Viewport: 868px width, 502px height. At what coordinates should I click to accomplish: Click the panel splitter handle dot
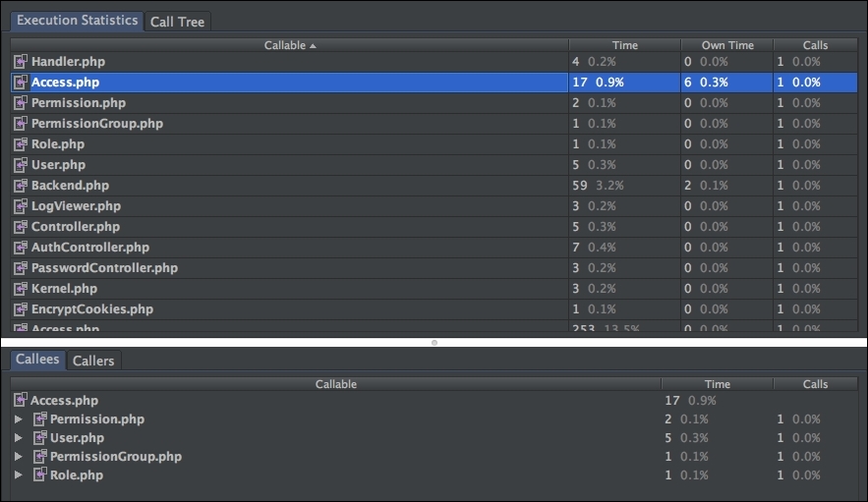(434, 343)
